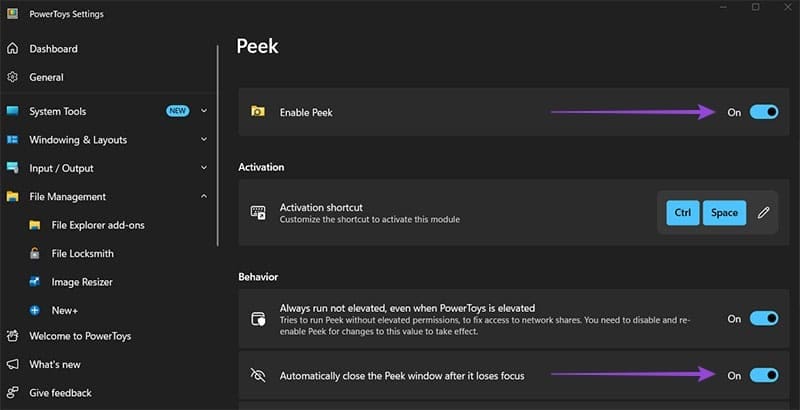
Task: Click the Give feedback icon
Action: point(13,393)
